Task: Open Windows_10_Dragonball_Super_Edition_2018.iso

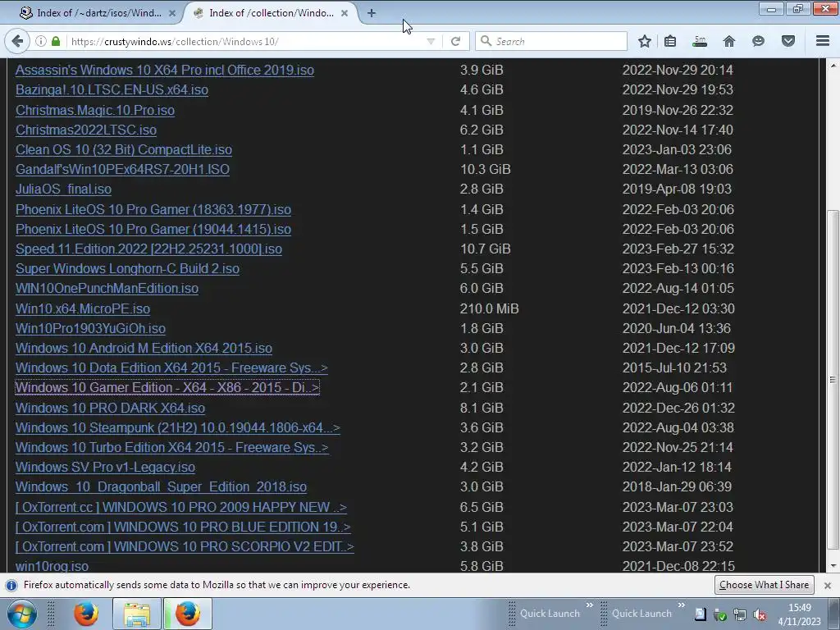Action: click(x=161, y=487)
